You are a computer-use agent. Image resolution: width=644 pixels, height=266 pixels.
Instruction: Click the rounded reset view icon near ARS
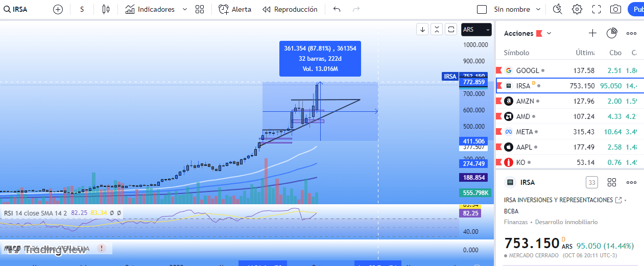(451, 29)
